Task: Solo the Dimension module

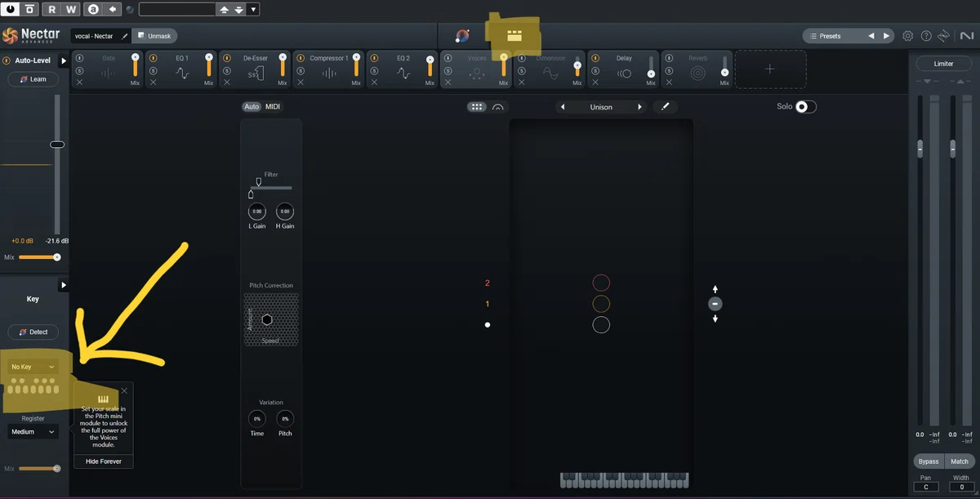Action: [x=521, y=71]
